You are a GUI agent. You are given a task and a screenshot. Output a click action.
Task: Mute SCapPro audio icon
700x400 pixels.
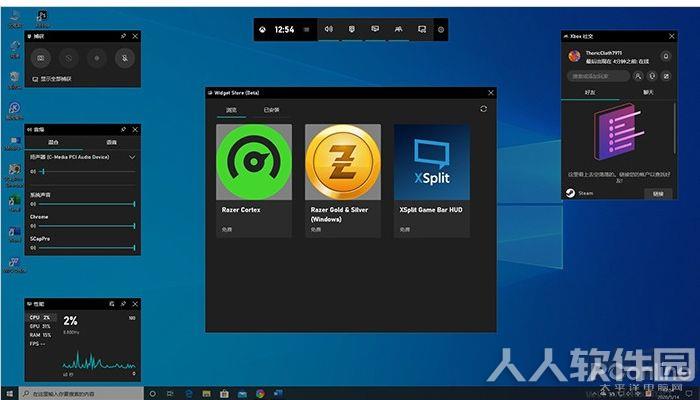(x=33, y=248)
